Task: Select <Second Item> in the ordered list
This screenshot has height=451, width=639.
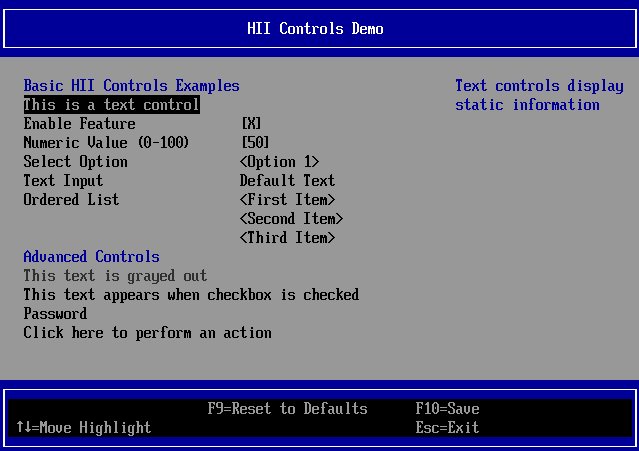Action: 291,219
